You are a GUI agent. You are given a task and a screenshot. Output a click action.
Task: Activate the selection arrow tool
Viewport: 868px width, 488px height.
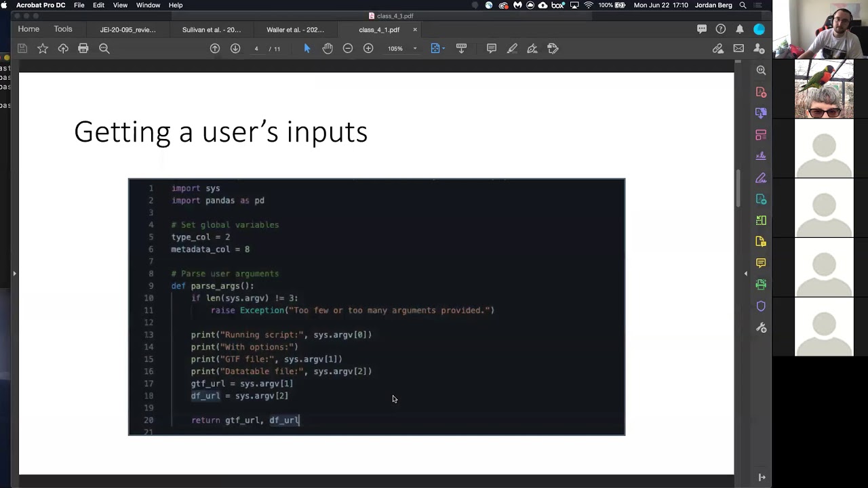307,48
